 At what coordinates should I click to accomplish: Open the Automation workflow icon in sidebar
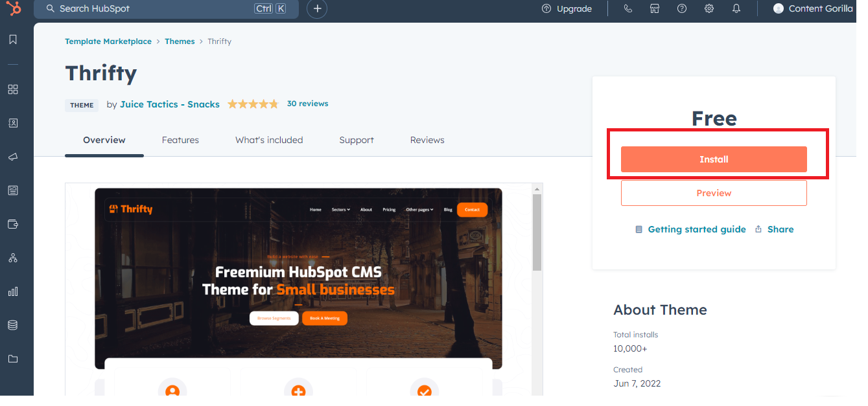[x=13, y=258]
